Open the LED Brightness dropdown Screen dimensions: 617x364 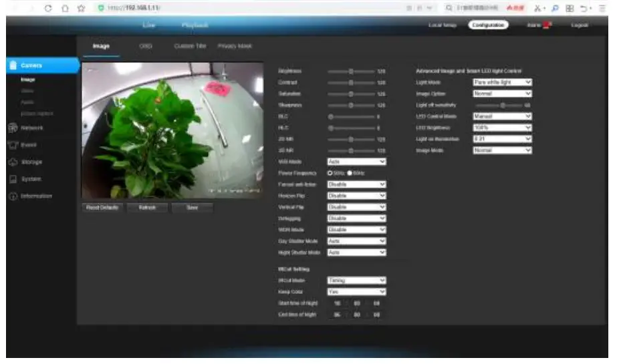pos(502,128)
